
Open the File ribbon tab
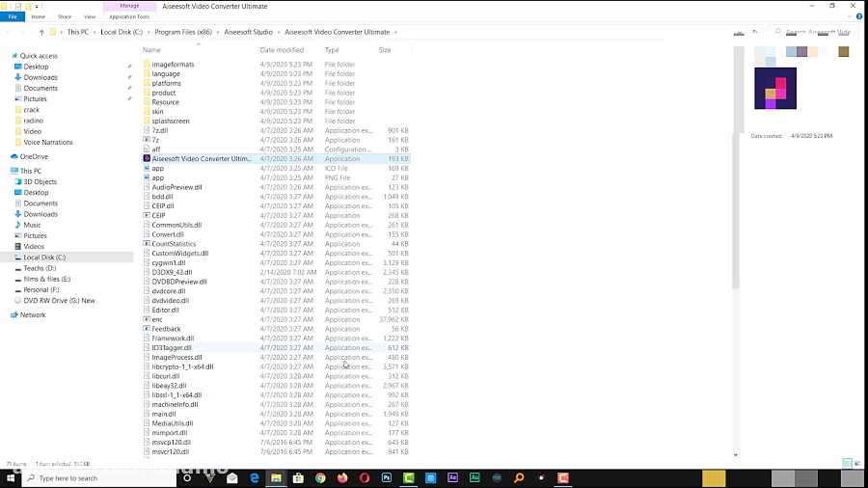point(13,16)
